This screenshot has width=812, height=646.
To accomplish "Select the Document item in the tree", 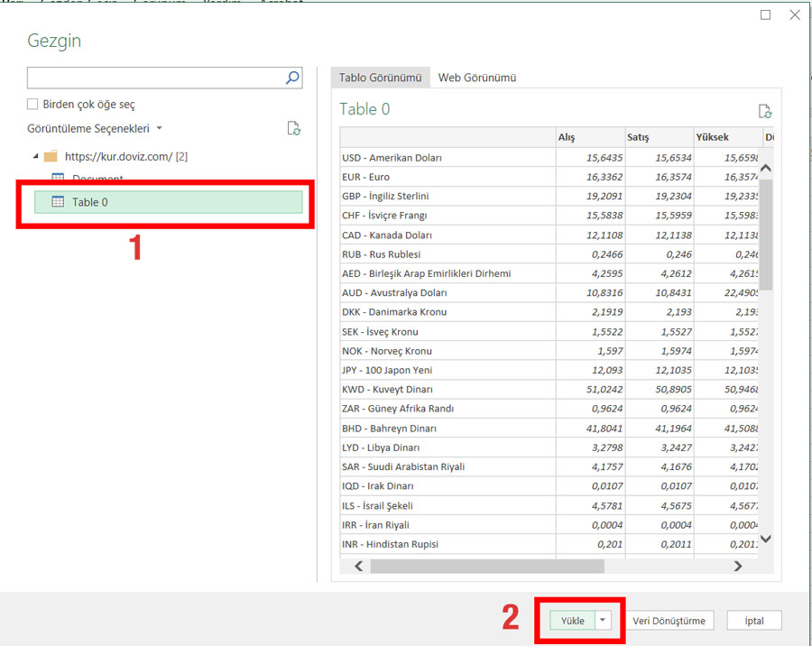I will coord(97,179).
